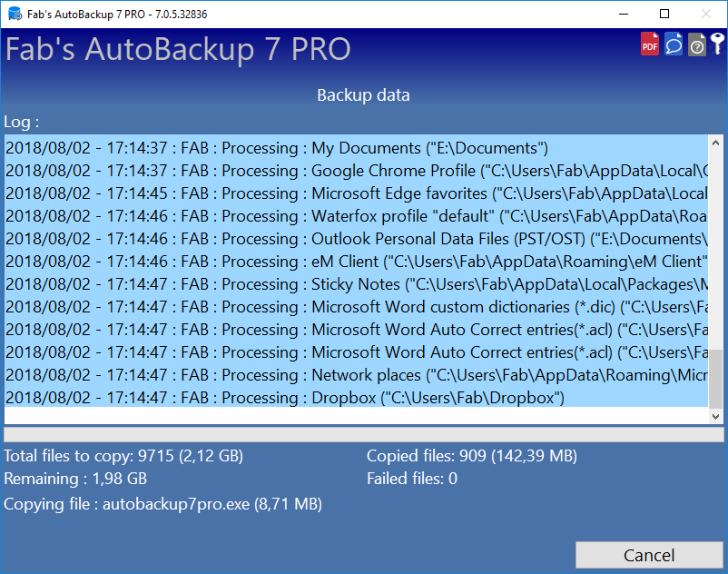Screen dimensions: 728x574
Task: Click the "Remaining : 1,98 GB" status
Action: coord(75,479)
